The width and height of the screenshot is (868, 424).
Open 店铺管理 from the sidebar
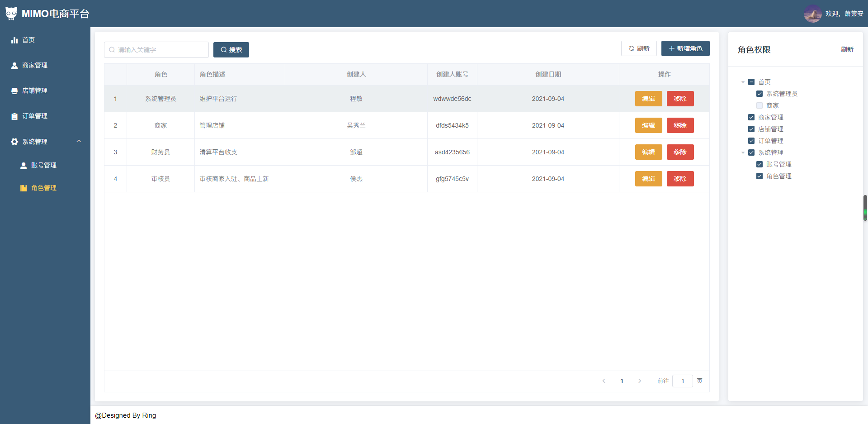[x=34, y=91]
